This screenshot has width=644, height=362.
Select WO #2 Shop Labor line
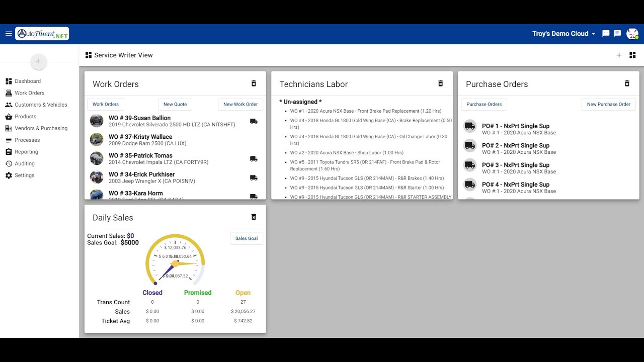347,153
